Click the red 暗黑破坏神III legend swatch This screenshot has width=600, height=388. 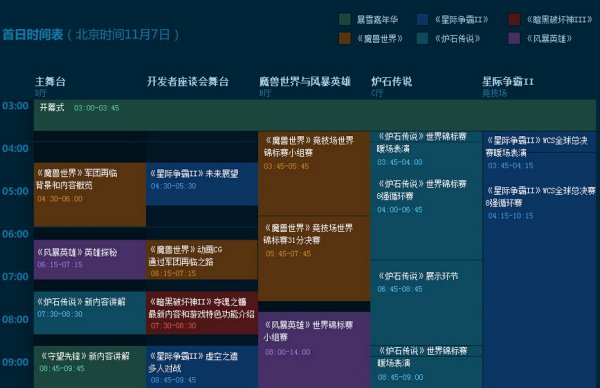(514, 20)
